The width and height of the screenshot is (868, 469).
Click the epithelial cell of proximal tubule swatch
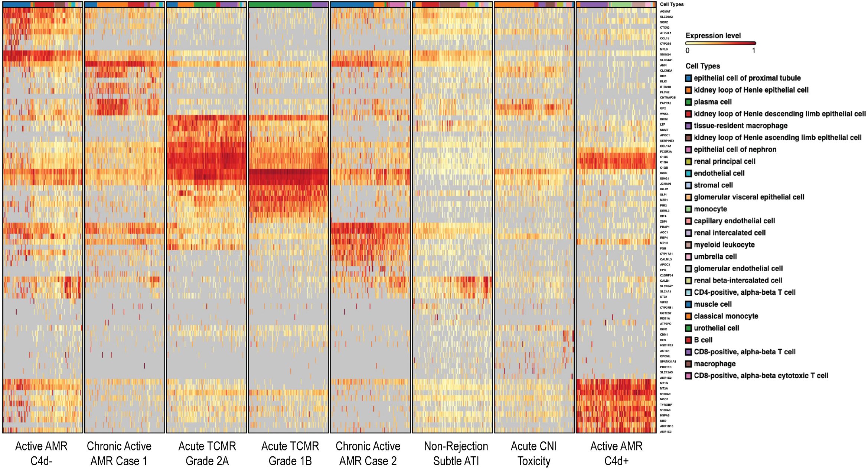point(688,78)
